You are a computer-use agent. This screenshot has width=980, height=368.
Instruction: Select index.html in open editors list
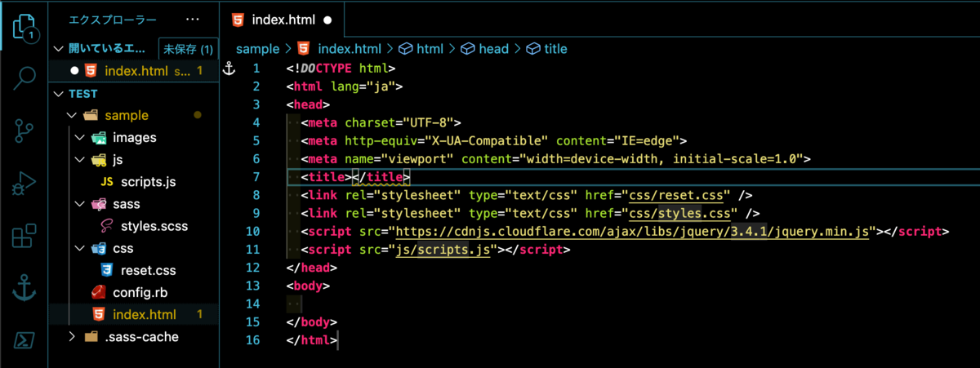[x=134, y=71]
